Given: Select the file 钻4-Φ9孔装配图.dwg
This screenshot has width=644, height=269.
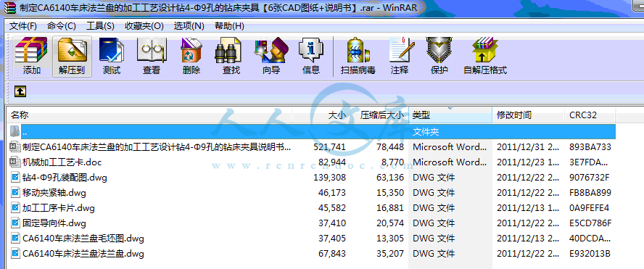Looking at the screenshot, I should pos(65,178).
